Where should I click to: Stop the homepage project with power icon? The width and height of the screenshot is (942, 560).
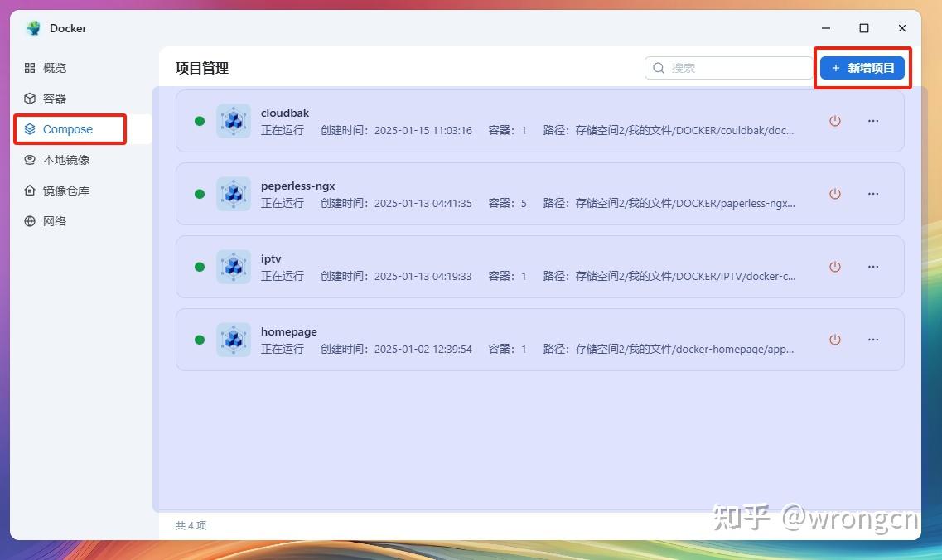click(x=835, y=340)
